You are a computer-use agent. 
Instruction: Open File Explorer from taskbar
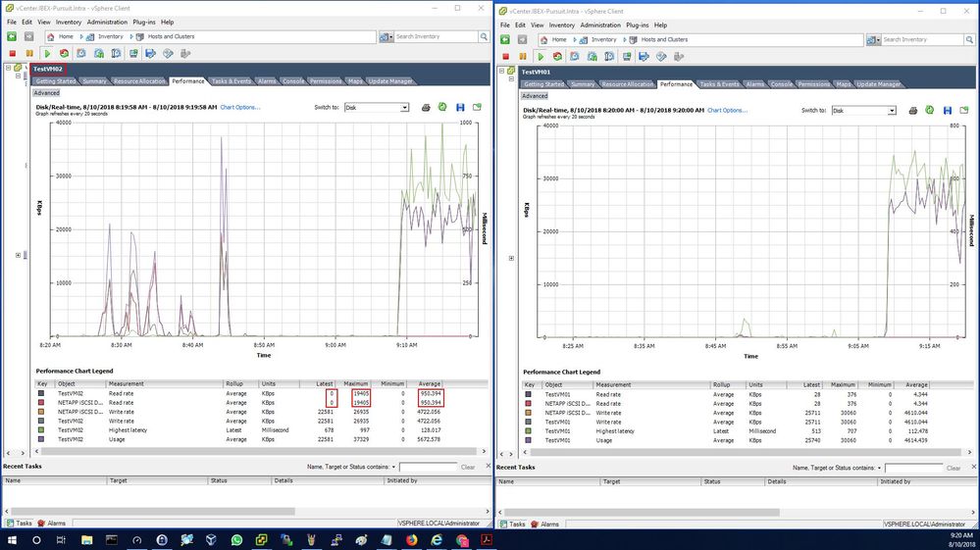point(87,540)
